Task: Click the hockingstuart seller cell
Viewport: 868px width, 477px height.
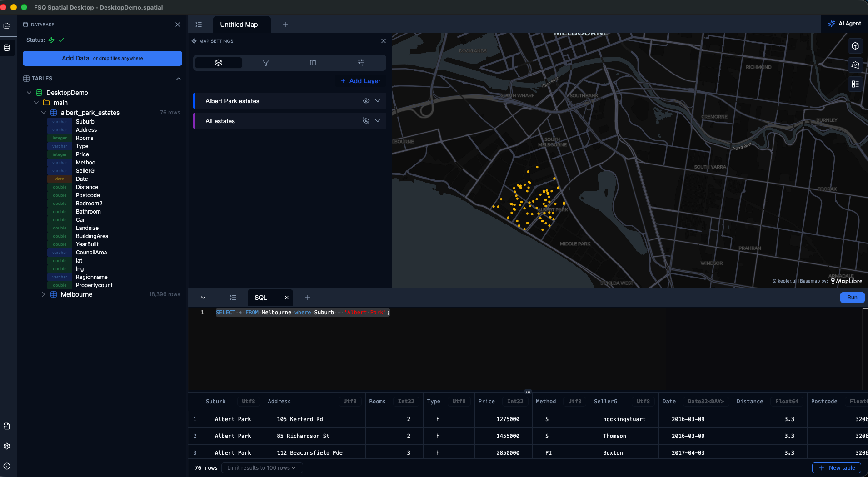Action: click(x=624, y=419)
